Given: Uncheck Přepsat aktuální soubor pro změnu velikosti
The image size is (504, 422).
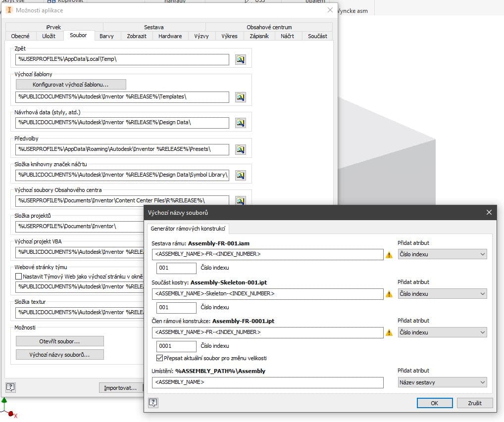Looking at the screenshot, I should (159, 358).
